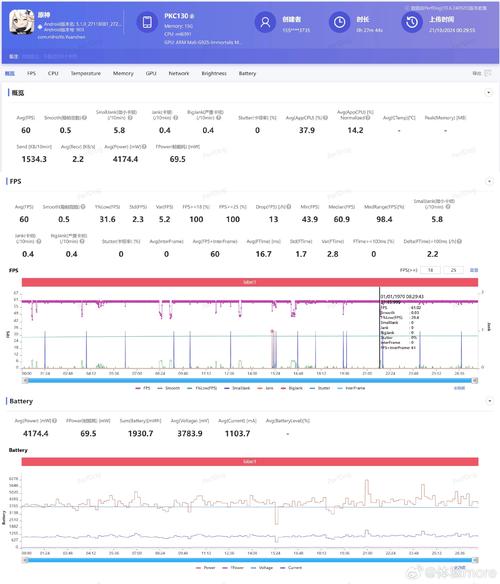Click the creator user profile icon
The width and height of the screenshot is (500, 584).
(265, 22)
